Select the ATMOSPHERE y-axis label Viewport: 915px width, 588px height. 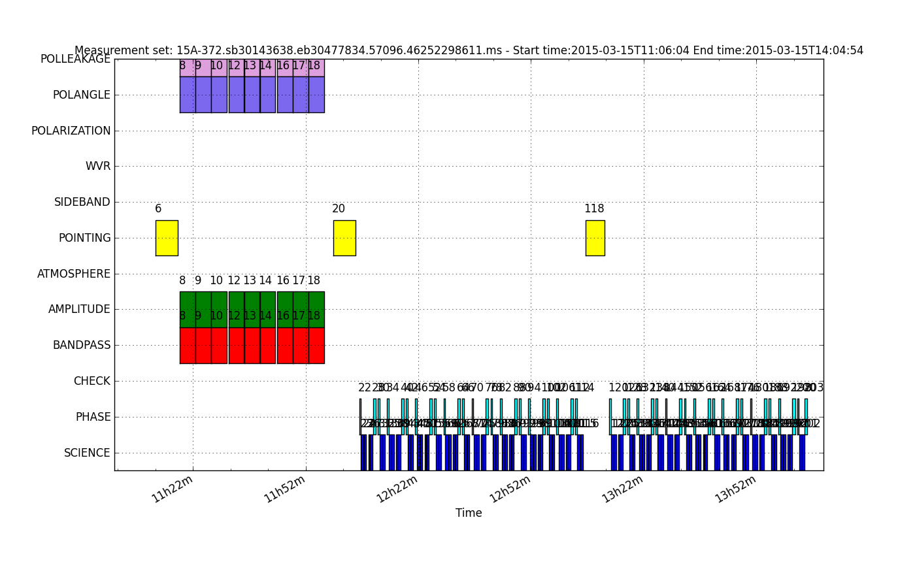[74, 274]
